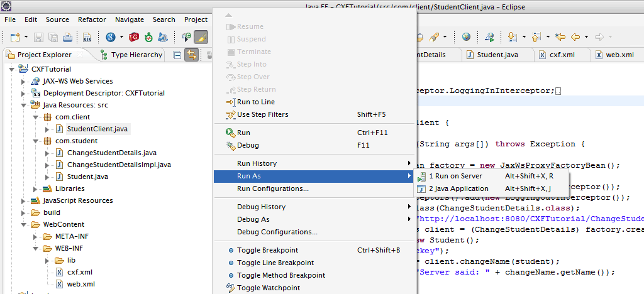Click the Back navigation arrow icon

pos(575,38)
